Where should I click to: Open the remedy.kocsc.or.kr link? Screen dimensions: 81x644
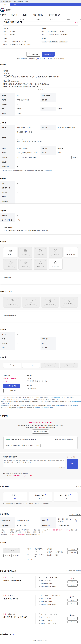tap(21, 476)
